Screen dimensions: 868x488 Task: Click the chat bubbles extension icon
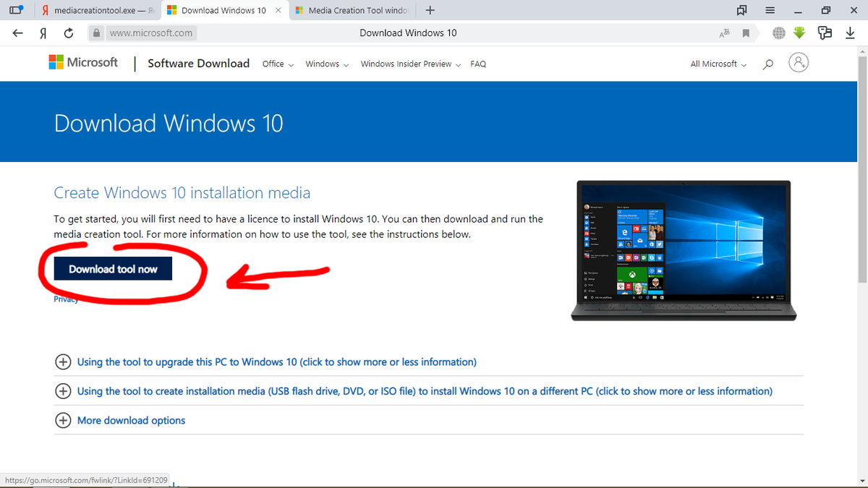[825, 33]
